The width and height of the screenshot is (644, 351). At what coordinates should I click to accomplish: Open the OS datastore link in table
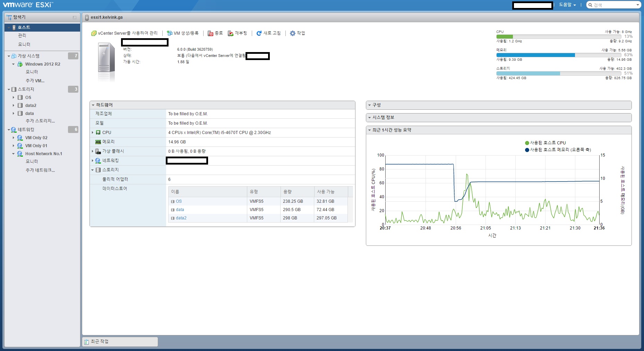(x=179, y=201)
